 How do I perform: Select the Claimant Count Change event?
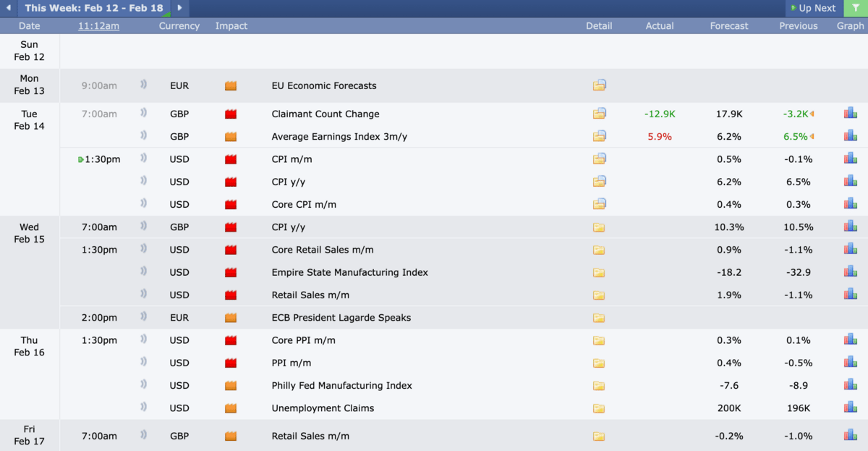325,114
